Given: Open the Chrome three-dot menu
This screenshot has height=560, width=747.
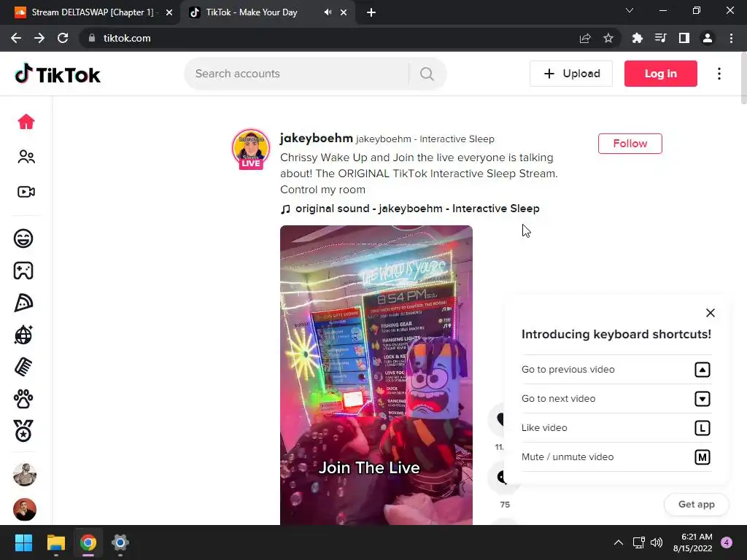Looking at the screenshot, I should 731,38.
